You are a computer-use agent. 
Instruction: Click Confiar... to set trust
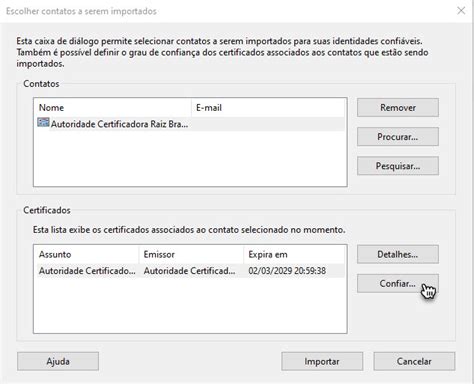pyautogui.click(x=398, y=283)
